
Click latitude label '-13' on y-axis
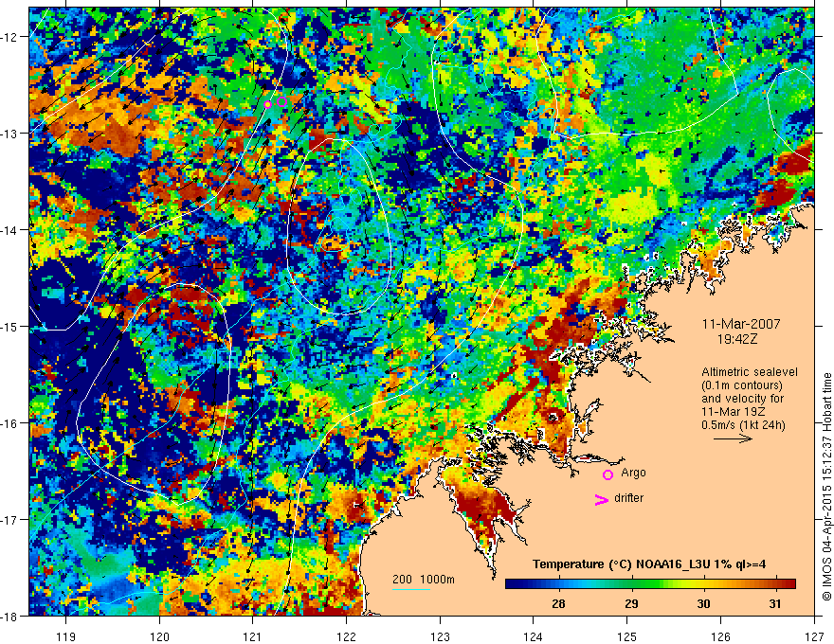pyautogui.click(x=10, y=134)
